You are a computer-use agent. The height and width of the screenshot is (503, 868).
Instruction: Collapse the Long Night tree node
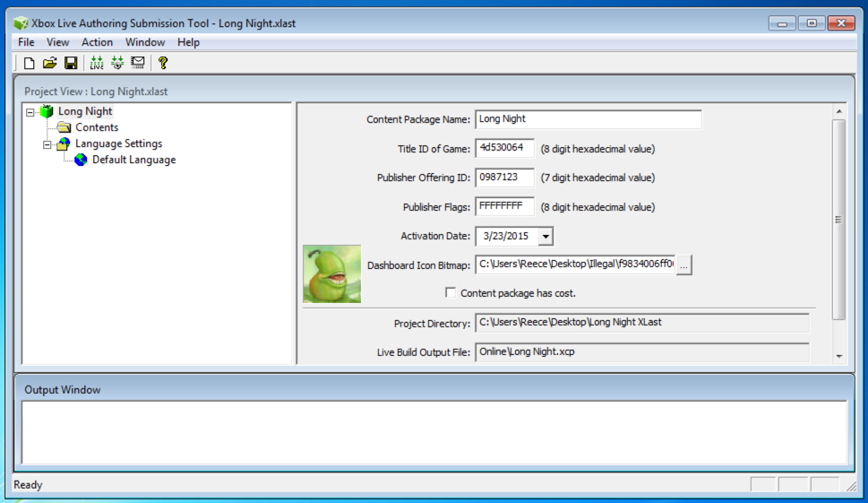point(30,112)
